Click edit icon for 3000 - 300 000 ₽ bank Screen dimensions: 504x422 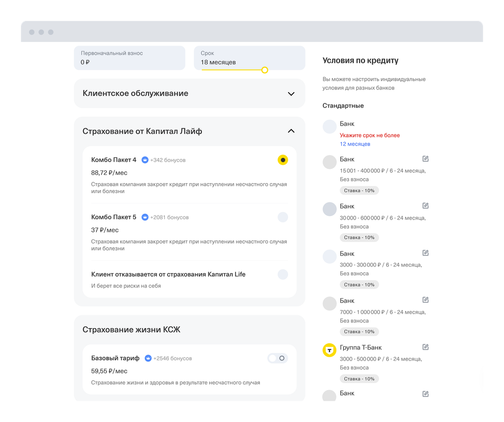click(x=425, y=253)
